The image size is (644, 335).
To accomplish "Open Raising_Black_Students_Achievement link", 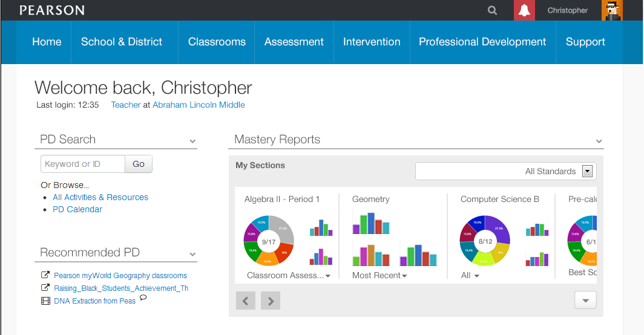I will (x=121, y=288).
